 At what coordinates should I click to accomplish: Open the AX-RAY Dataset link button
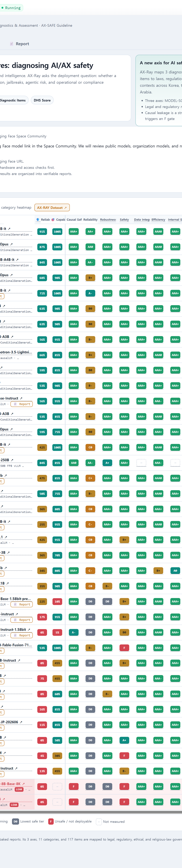52,208
